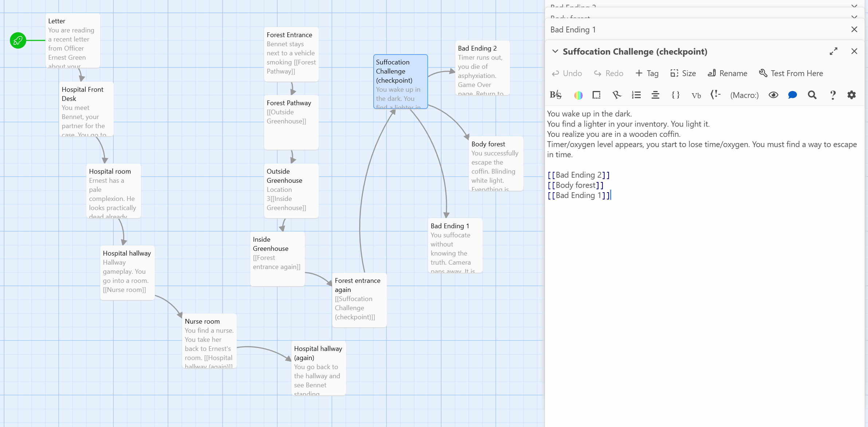
Task: Toggle the eye preview mode
Action: coord(773,95)
